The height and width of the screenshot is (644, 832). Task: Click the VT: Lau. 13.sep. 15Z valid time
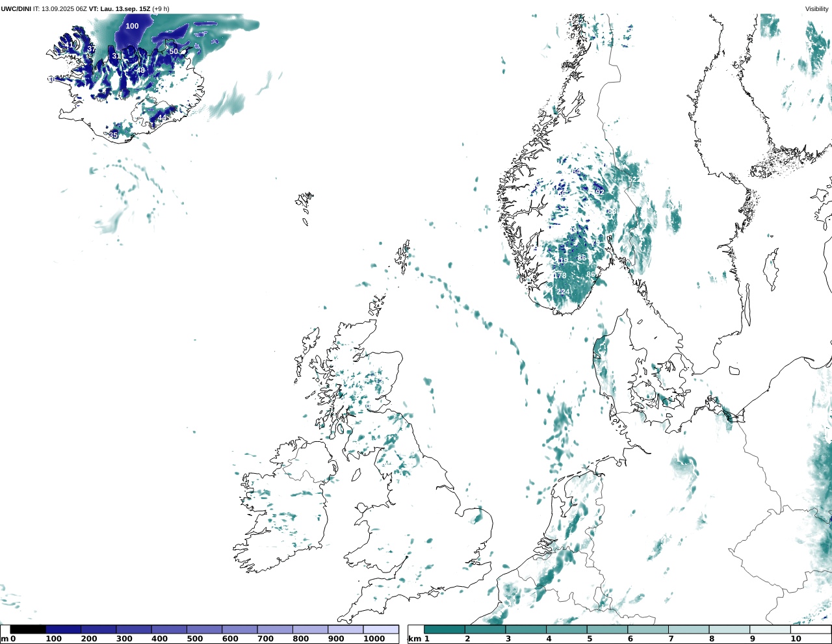point(120,8)
